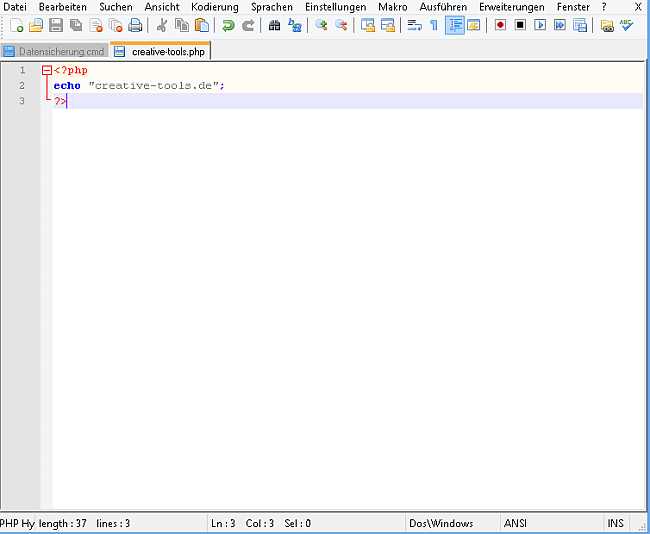Open the Erweiterungen menu
Viewport: 650px width, 534px height.
[x=512, y=7]
